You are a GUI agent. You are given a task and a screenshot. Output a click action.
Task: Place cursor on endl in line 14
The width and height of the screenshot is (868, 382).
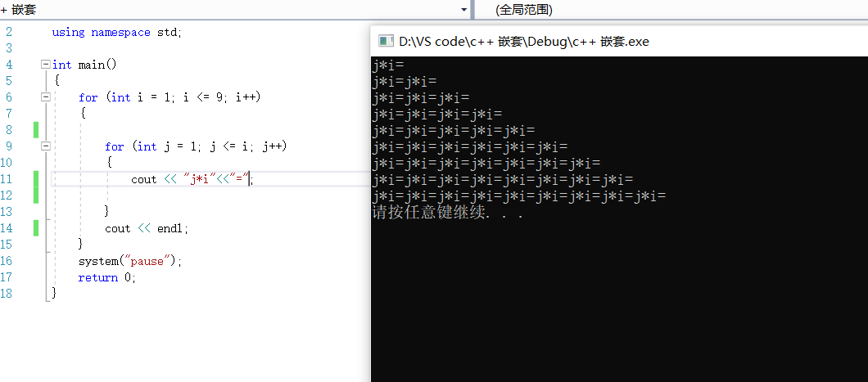tap(172, 228)
